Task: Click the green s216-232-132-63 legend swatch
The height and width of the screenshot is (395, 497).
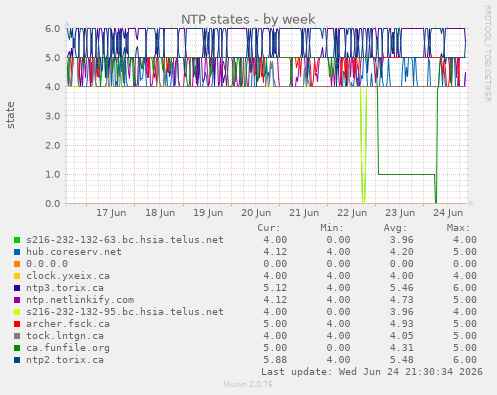Action: tap(17, 240)
